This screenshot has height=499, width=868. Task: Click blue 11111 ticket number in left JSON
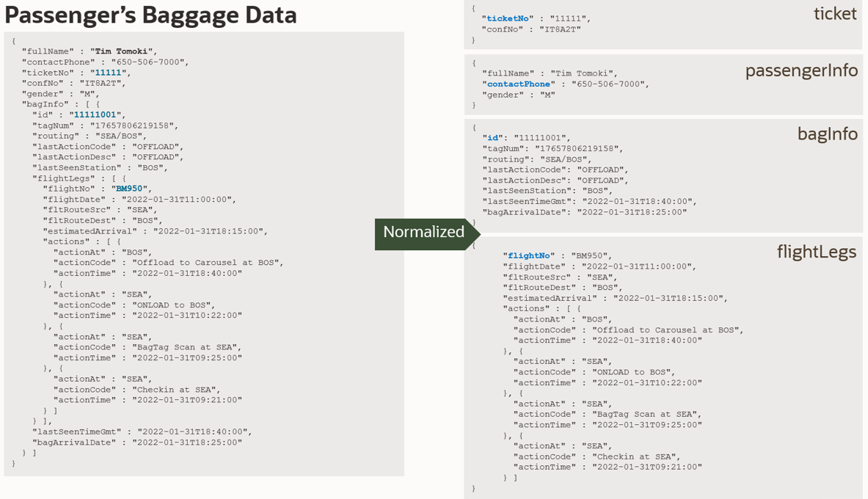109,73
